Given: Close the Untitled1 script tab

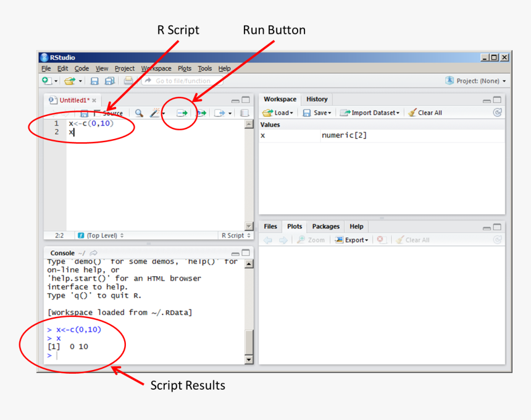Looking at the screenshot, I should [94, 100].
